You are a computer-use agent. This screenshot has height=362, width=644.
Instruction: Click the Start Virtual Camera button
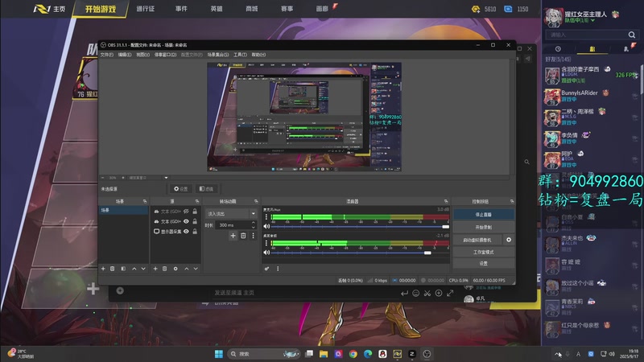point(477,240)
